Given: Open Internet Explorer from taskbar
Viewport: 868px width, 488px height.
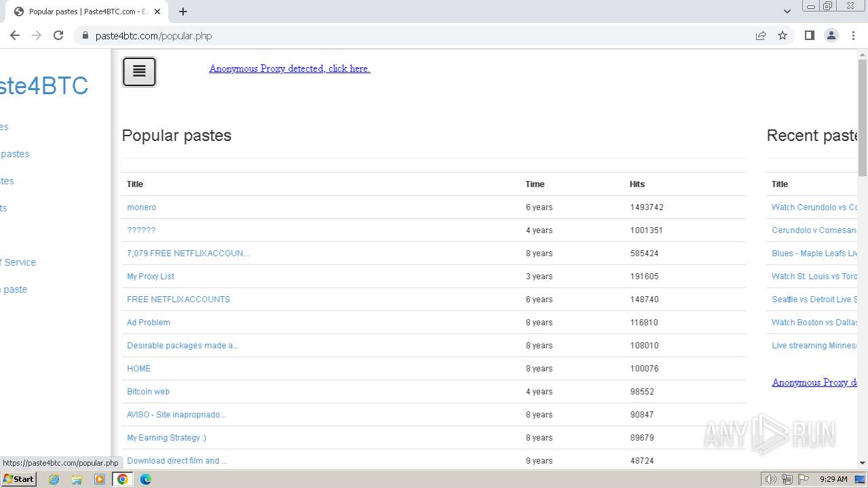Looking at the screenshot, I should (x=54, y=479).
